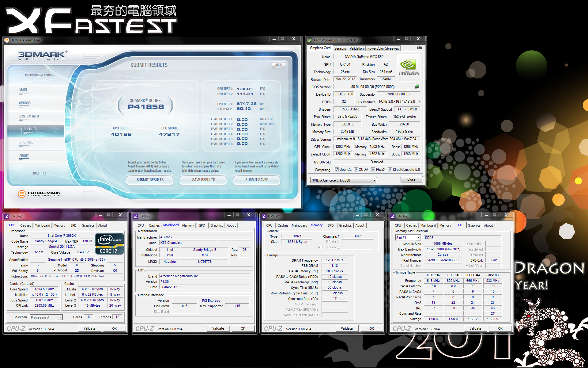Open OPTIONS in the 3DMark Vantage sidebar
The image size is (588, 368).
click(25, 103)
